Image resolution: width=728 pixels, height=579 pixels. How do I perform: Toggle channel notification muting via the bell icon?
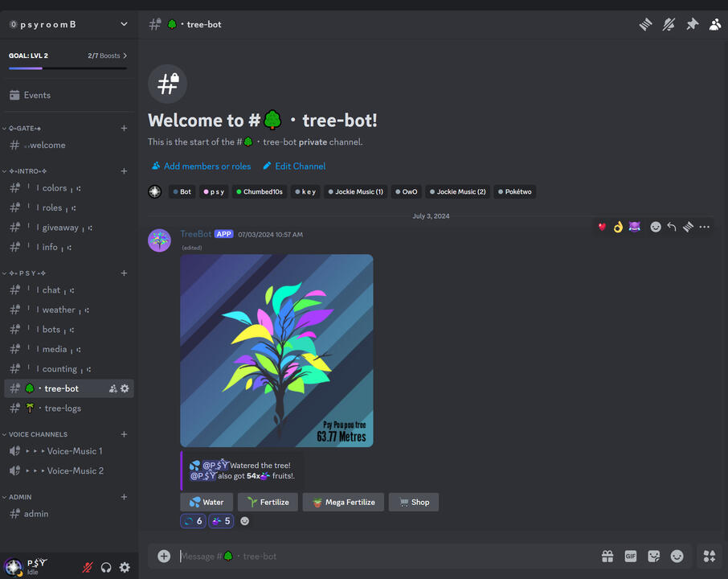(x=669, y=24)
